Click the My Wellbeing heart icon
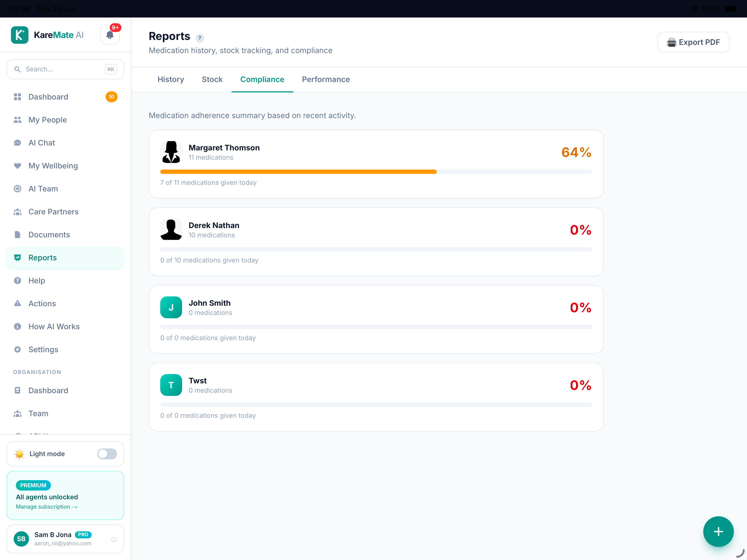 tap(17, 166)
